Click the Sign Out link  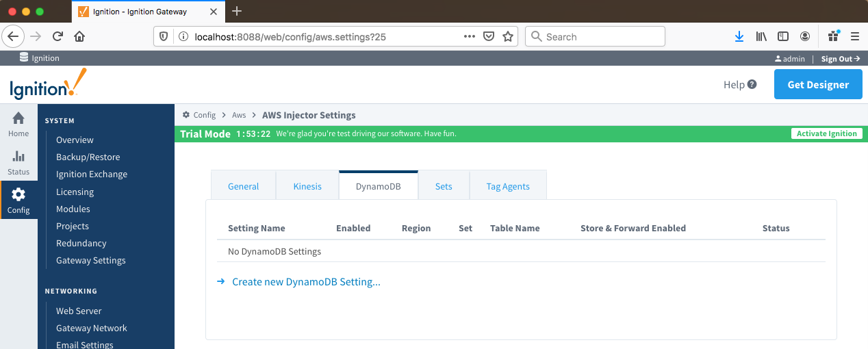click(x=840, y=59)
